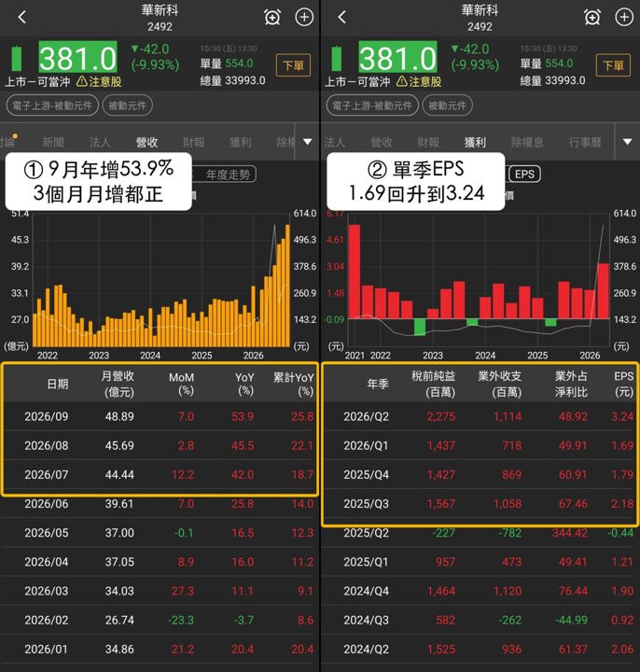Select the 2026/01 revenue row

tap(160, 650)
